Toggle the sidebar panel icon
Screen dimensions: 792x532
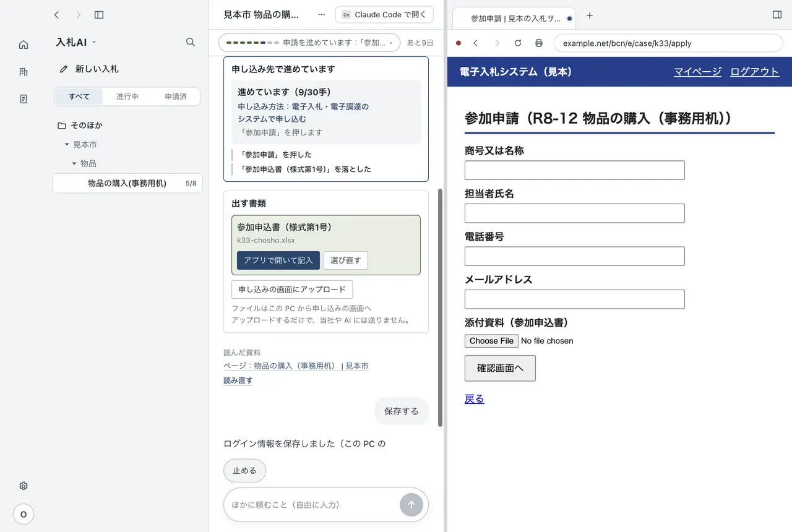coord(99,15)
